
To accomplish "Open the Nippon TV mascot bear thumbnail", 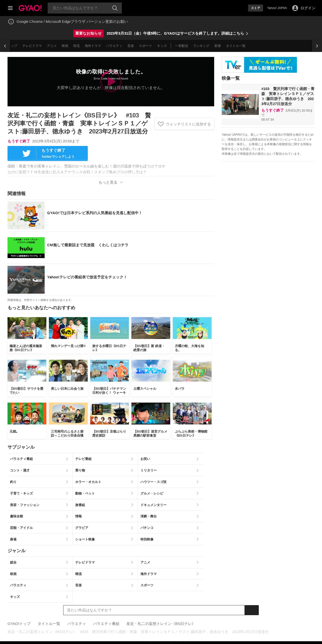I will pyautogui.click(x=26, y=215).
